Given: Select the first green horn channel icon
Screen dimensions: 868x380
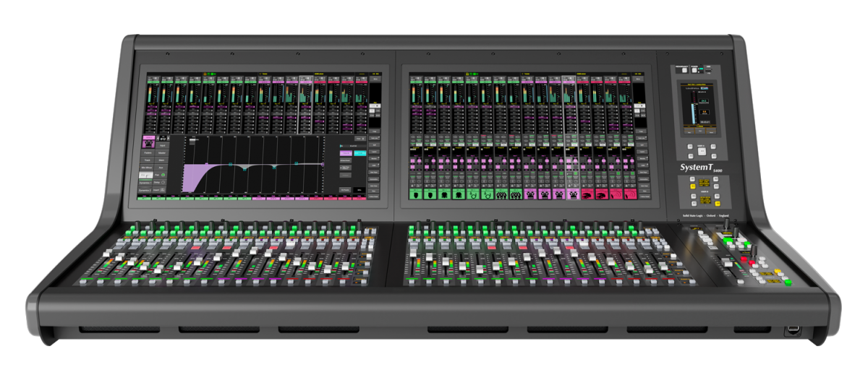Looking at the screenshot, I should pyautogui.click(x=474, y=194).
